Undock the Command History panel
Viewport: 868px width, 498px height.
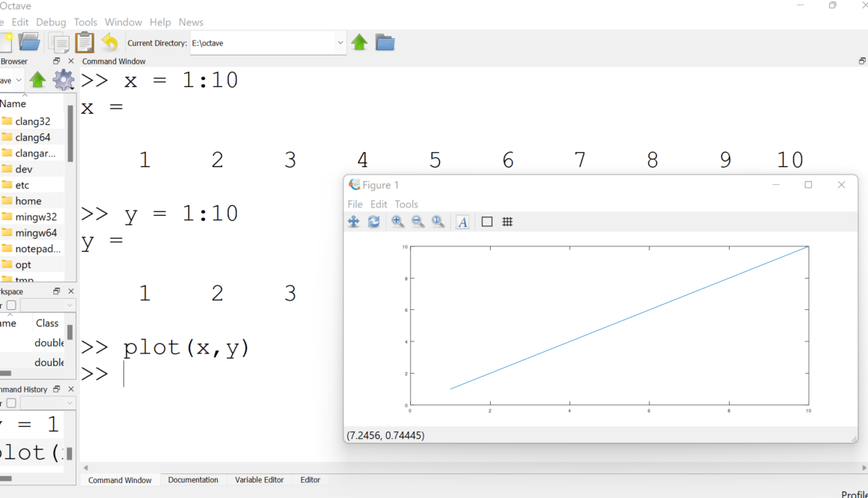point(56,389)
